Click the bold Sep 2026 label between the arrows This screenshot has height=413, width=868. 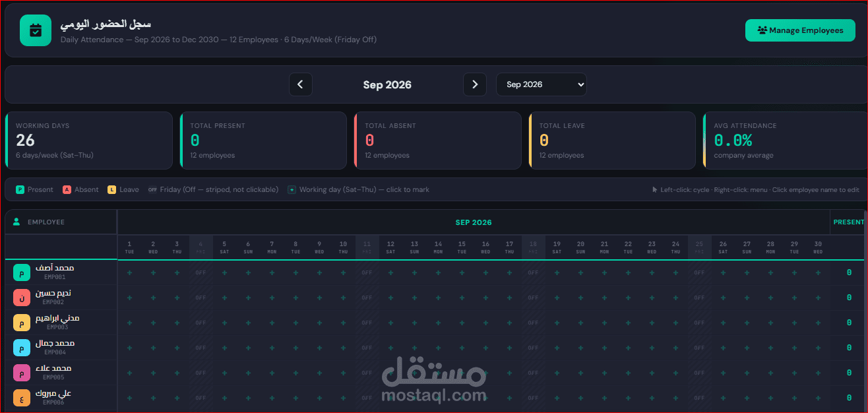(x=387, y=84)
